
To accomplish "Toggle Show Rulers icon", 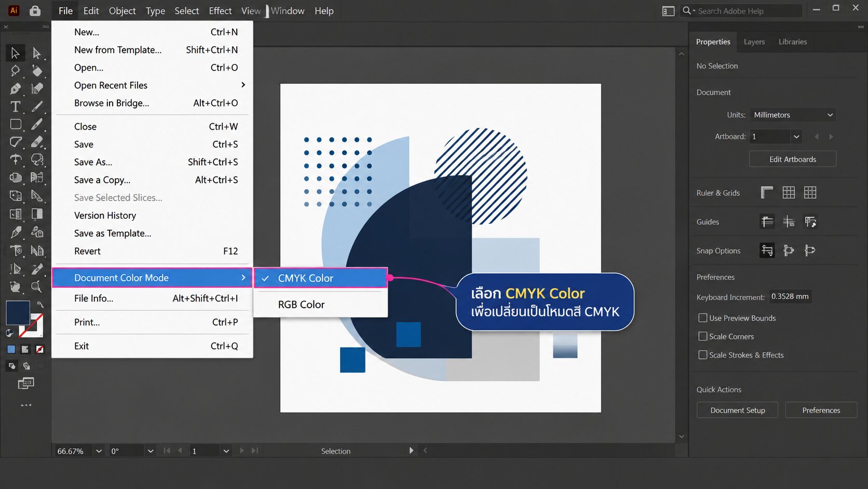I will click(767, 193).
